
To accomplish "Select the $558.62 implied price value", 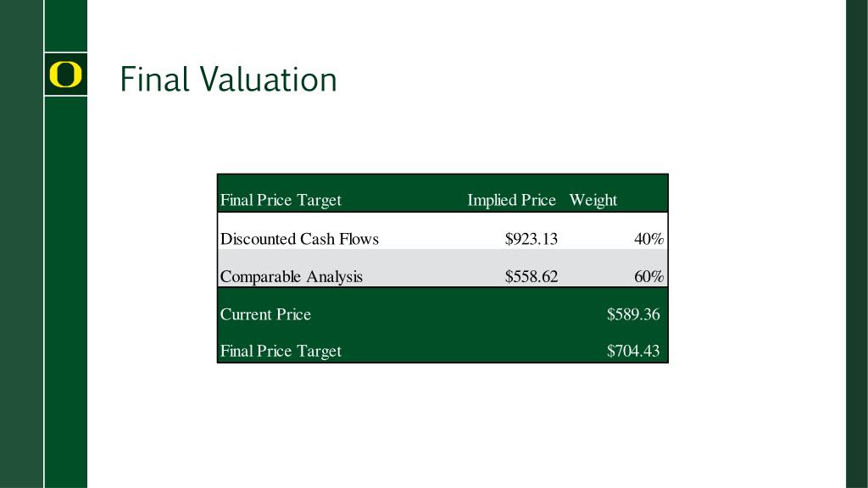I will 531,276.
